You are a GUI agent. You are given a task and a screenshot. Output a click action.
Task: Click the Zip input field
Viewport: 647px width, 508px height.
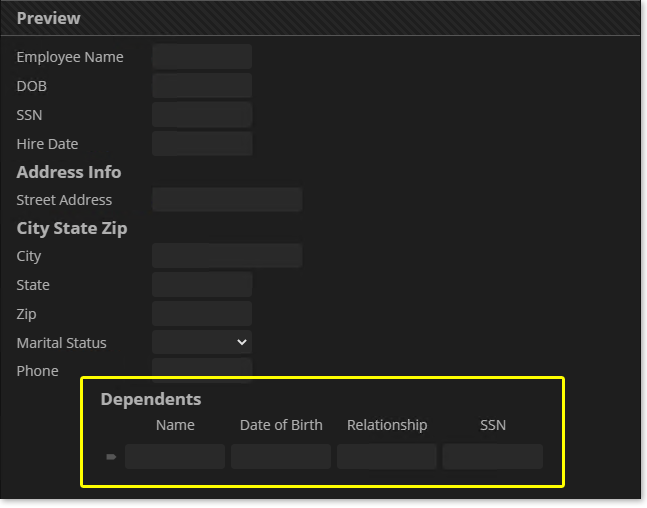point(202,314)
